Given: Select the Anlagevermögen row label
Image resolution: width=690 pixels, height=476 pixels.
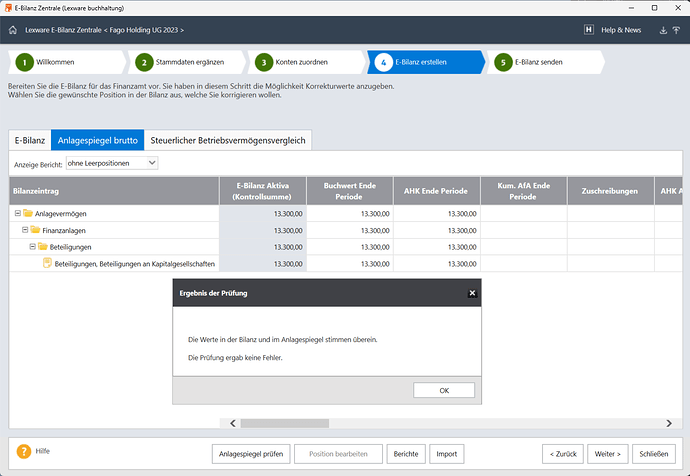Looking at the screenshot, I should click(x=61, y=214).
